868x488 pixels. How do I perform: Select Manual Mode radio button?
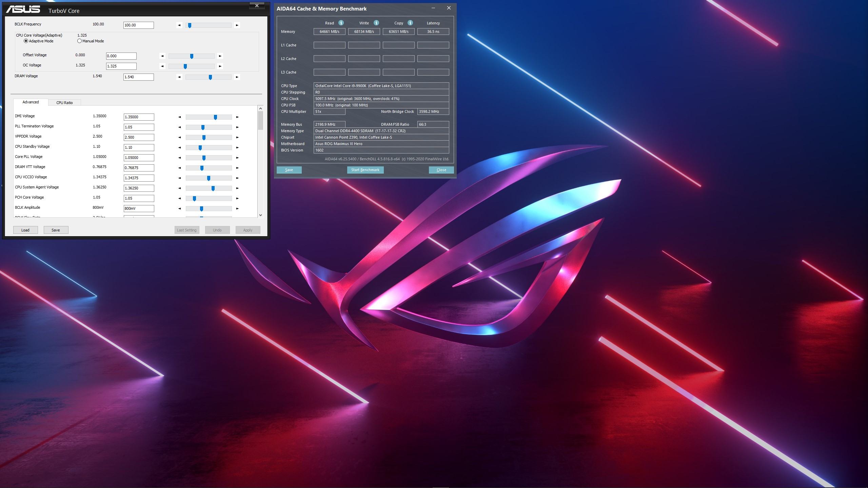pos(79,41)
